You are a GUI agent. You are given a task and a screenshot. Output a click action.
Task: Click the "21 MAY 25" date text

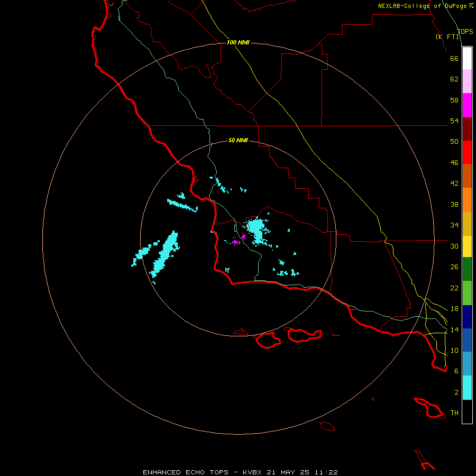(x=288, y=472)
